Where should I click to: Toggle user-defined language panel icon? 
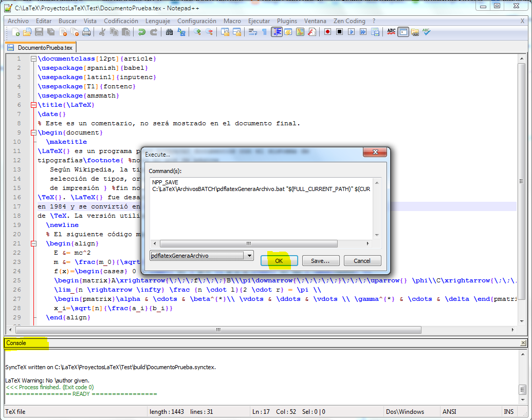(288, 32)
